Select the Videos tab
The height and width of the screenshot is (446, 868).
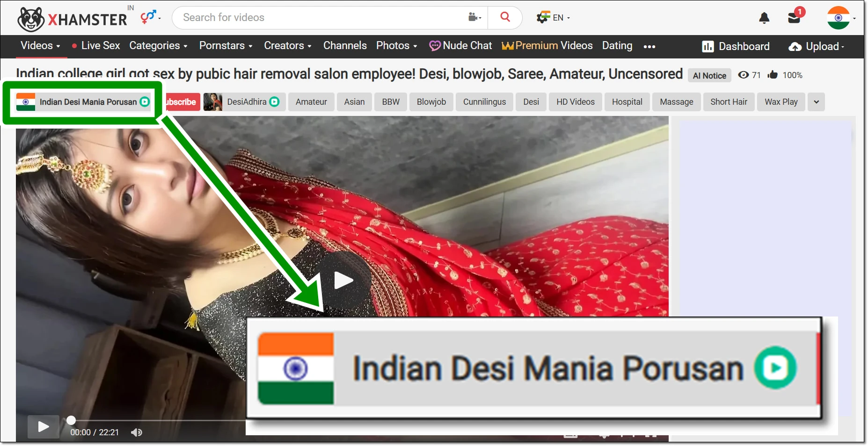pos(40,46)
